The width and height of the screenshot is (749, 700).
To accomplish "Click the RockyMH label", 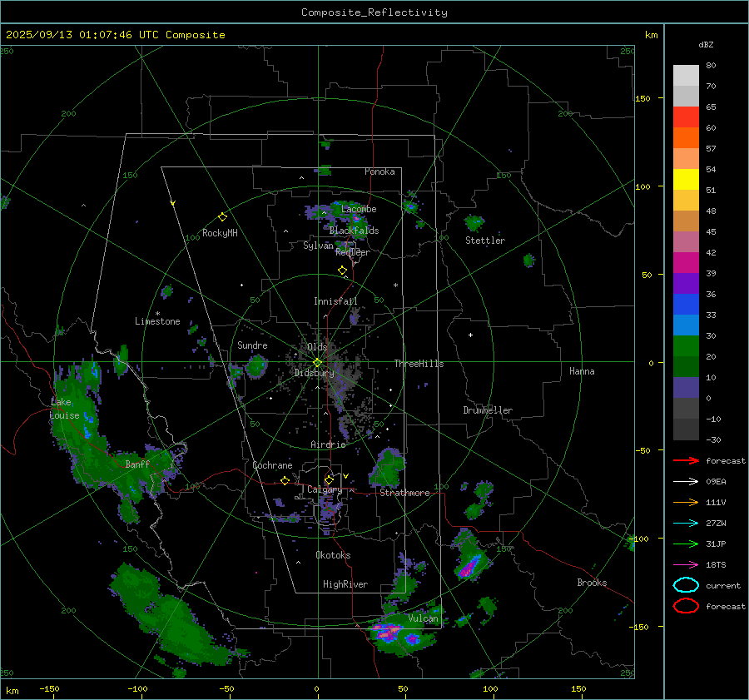I will coord(220,233).
